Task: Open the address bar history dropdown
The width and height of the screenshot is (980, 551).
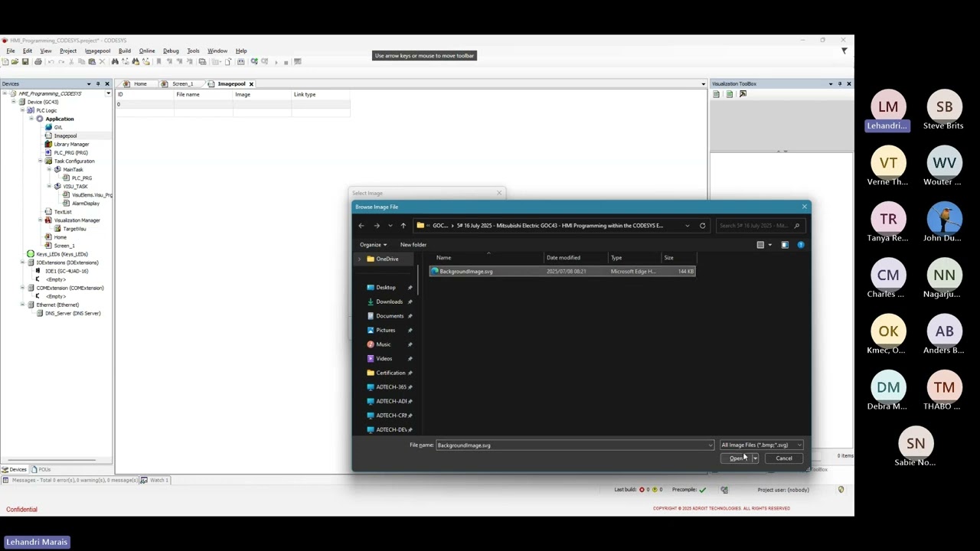Action: click(687, 226)
